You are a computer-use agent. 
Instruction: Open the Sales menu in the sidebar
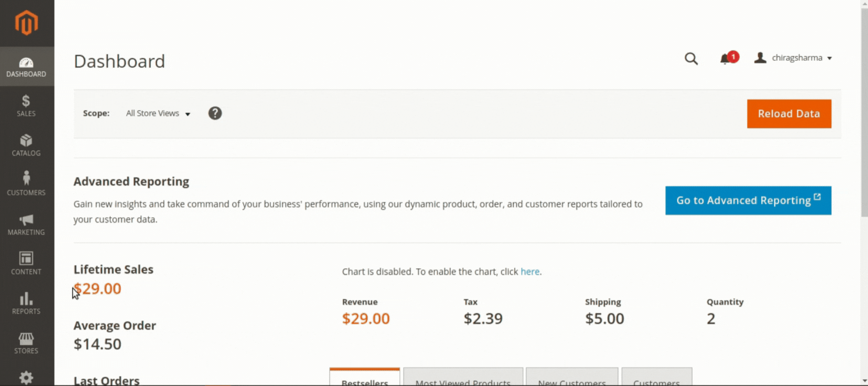pyautogui.click(x=26, y=106)
